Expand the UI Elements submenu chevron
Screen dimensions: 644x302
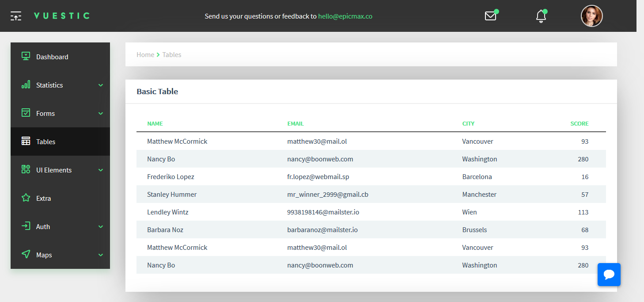coord(101,170)
